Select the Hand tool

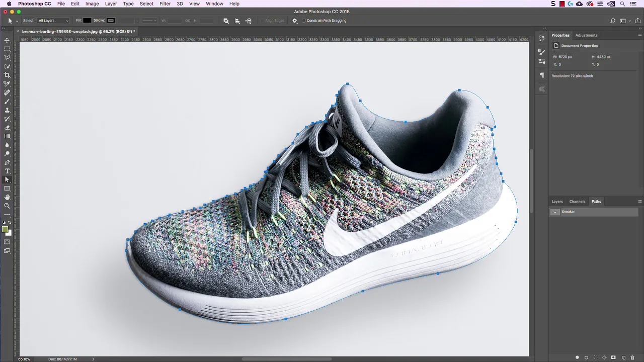[x=7, y=197]
